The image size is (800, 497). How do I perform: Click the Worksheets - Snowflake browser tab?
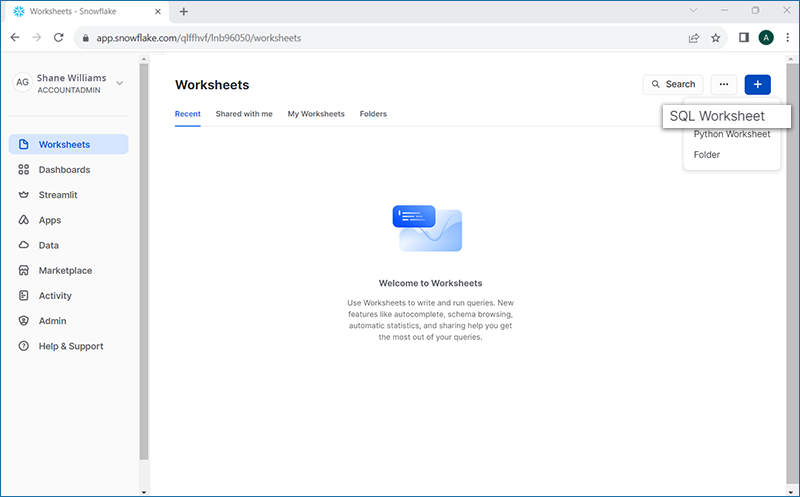click(87, 11)
